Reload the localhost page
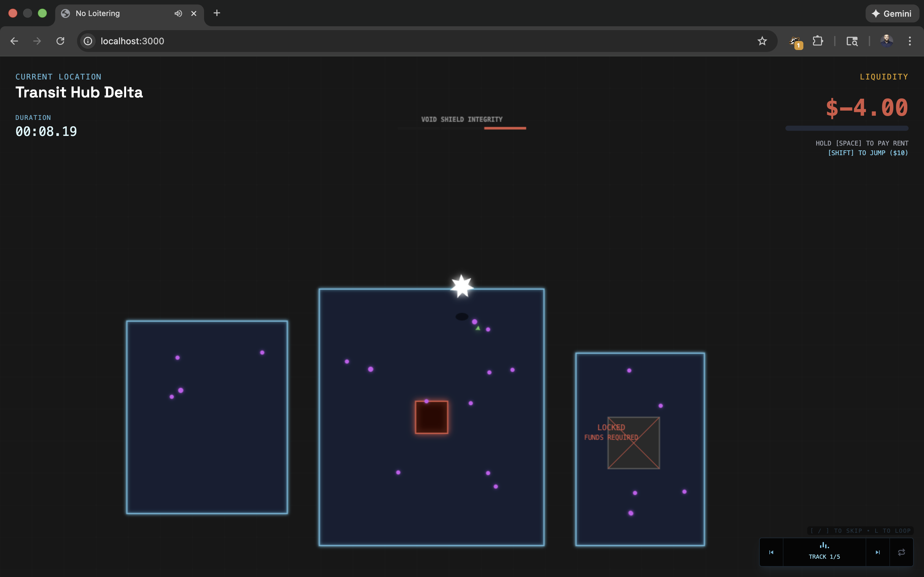Screen dimensions: 924x577 tap(60, 41)
